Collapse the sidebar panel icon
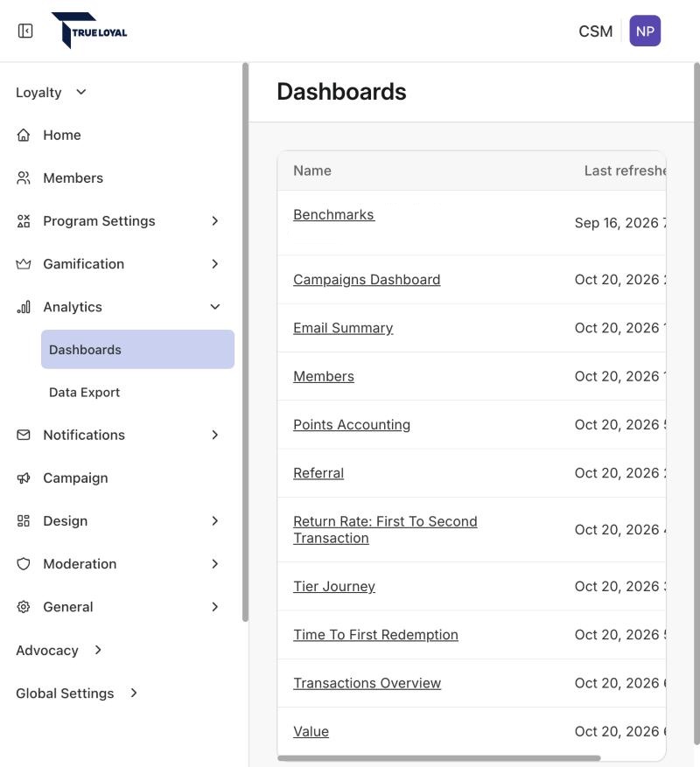Screen dimensions: 700x767 25,31
